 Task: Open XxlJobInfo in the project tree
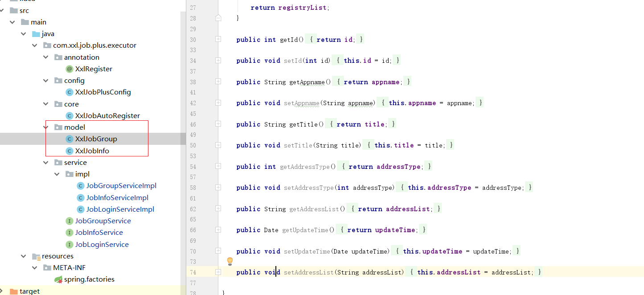92,151
